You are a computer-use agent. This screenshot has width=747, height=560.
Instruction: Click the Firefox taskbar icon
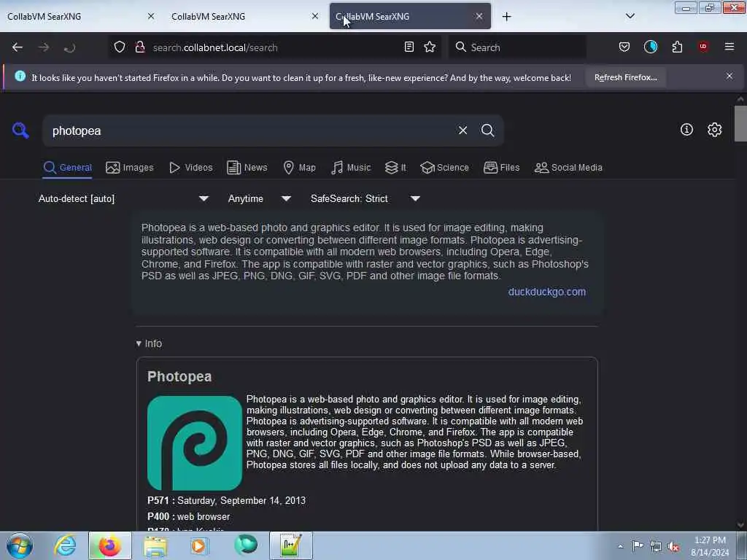point(109,545)
